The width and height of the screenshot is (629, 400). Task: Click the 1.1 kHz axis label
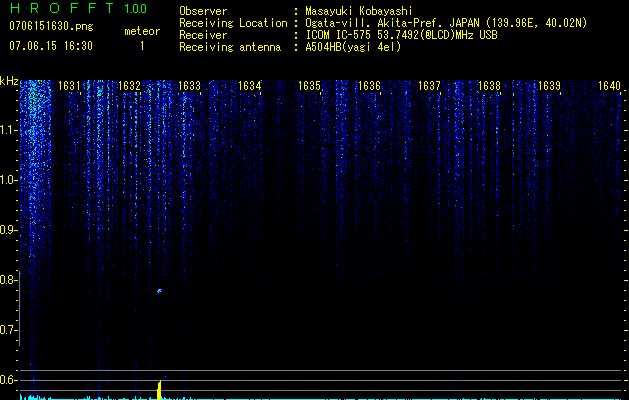pos(8,131)
